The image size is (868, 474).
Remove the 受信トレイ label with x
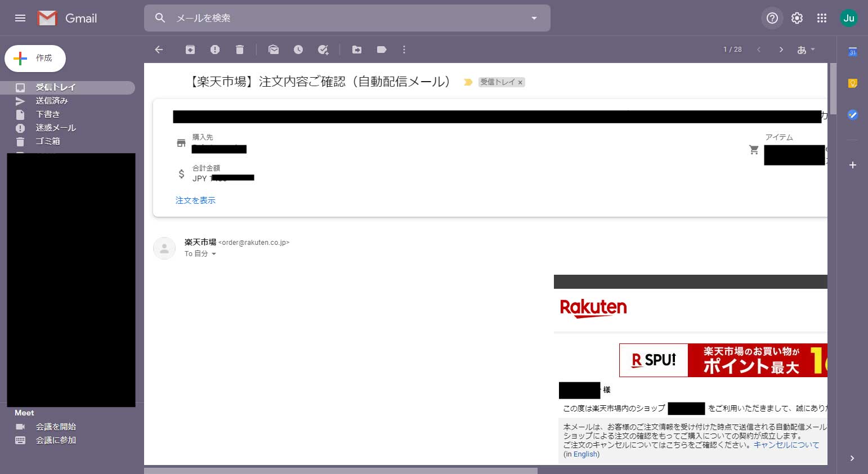pos(520,82)
